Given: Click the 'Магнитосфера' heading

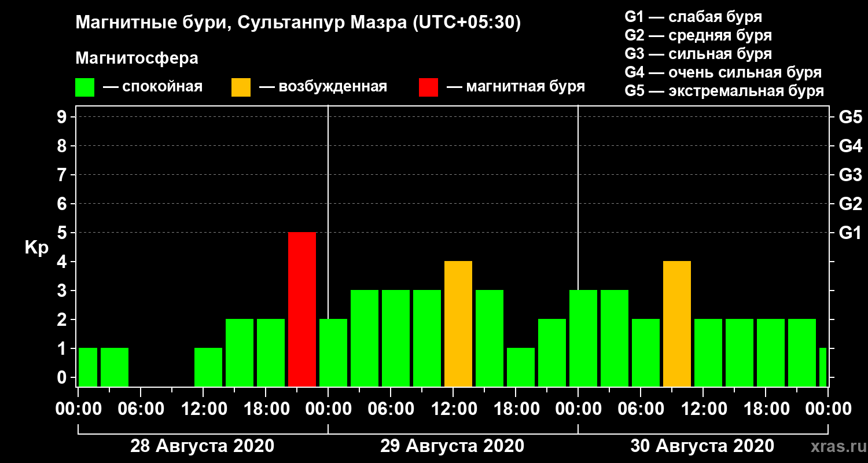Looking at the screenshot, I should (x=137, y=58).
